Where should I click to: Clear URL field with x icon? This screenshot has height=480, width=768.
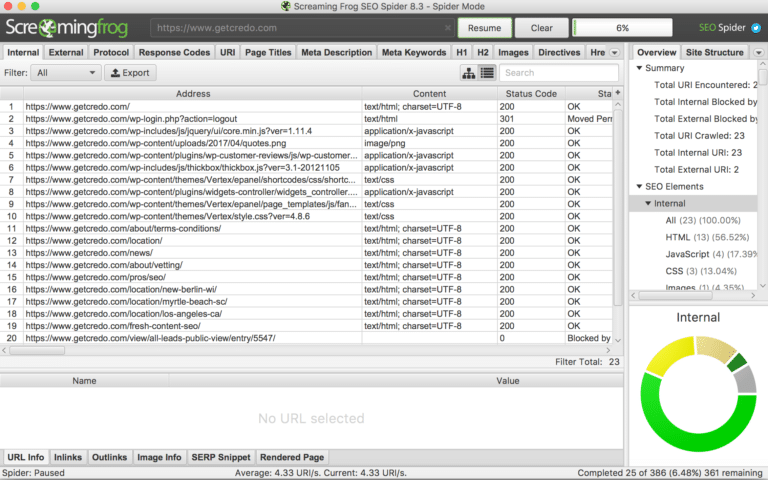click(x=447, y=28)
